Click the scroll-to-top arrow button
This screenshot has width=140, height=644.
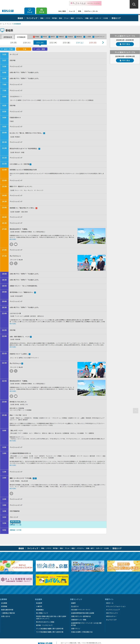tap(135, 411)
